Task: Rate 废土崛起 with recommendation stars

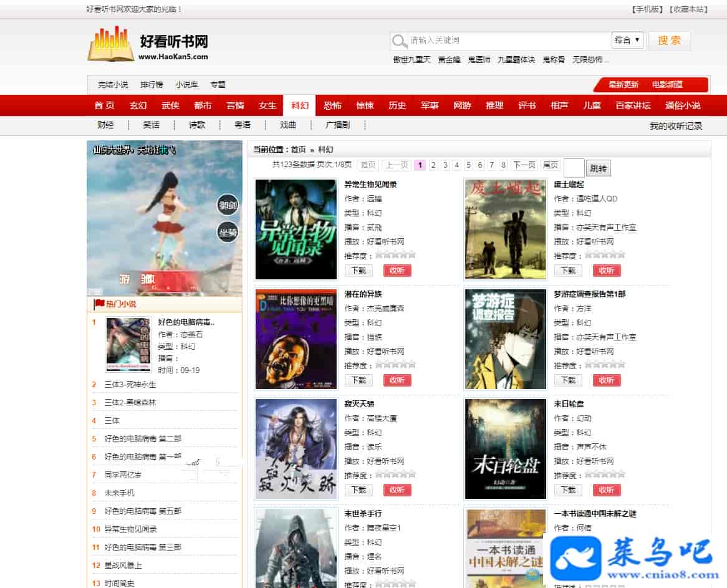Action: point(605,255)
